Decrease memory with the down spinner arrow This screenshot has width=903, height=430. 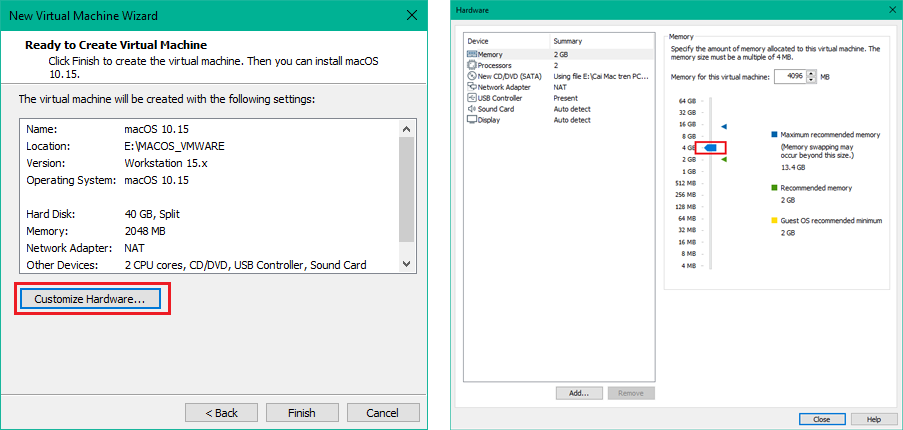(811, 81)
